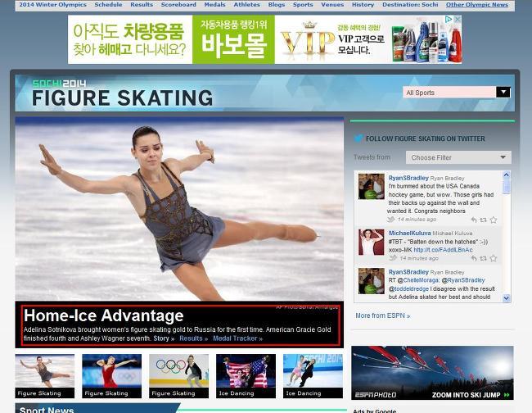
Task: Open the AdChoices icon on the banner ad
Action: (449, 19)
